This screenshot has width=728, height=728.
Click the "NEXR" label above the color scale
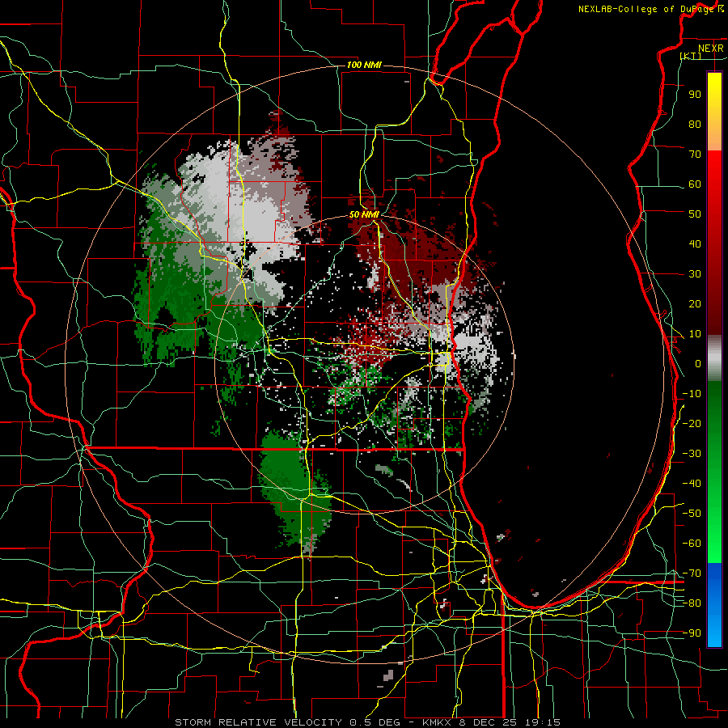pos(711,49)
